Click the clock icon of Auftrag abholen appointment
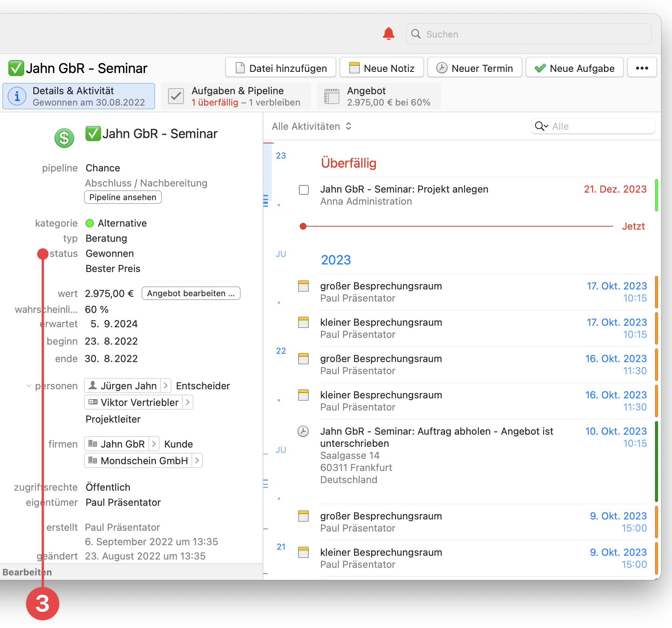This screenshot has width=672, height=628. [x=303, y=431]
